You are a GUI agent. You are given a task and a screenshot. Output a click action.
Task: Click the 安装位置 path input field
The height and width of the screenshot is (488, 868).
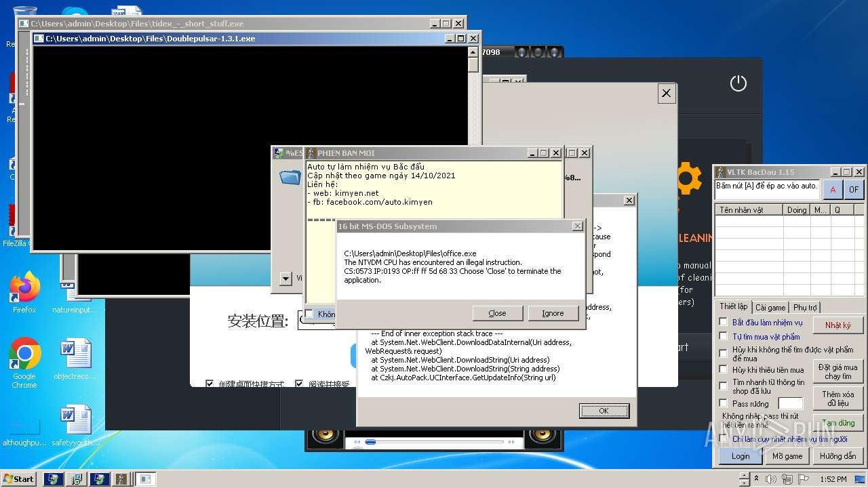point(317,321)
